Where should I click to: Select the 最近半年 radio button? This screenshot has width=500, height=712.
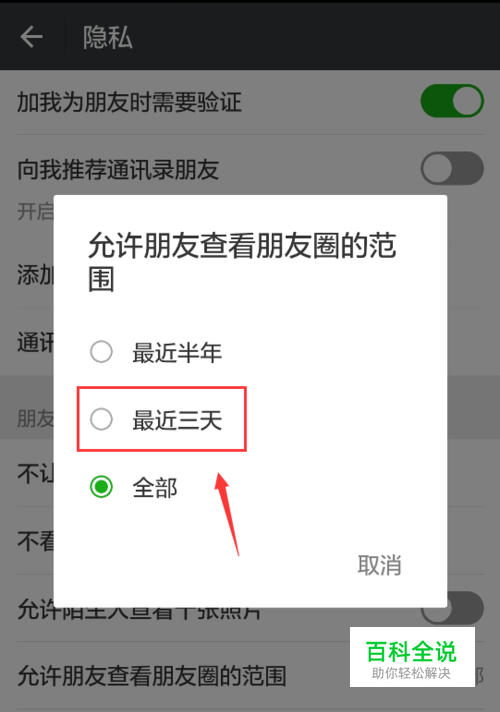[101, 352]
